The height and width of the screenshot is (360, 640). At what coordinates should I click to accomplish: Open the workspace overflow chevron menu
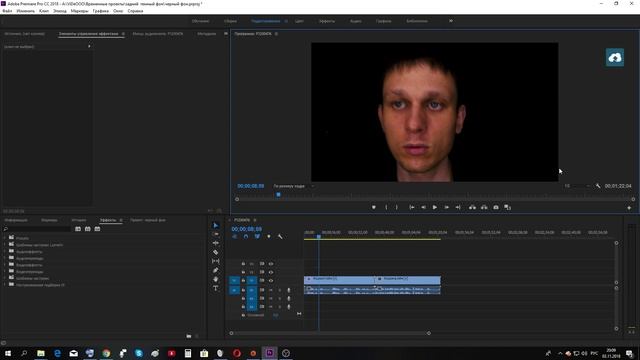point(451,21)
